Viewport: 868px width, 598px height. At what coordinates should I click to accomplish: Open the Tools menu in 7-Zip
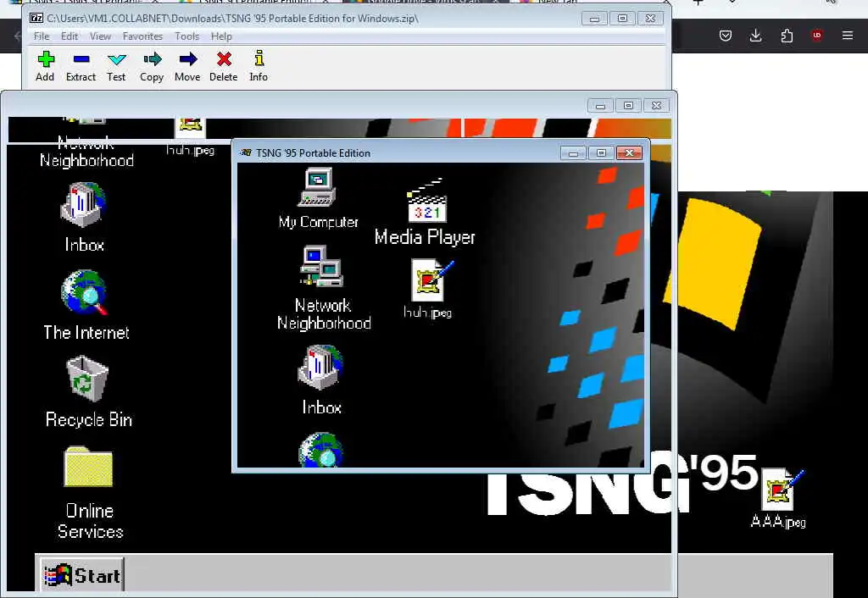[x=187, y=36]
